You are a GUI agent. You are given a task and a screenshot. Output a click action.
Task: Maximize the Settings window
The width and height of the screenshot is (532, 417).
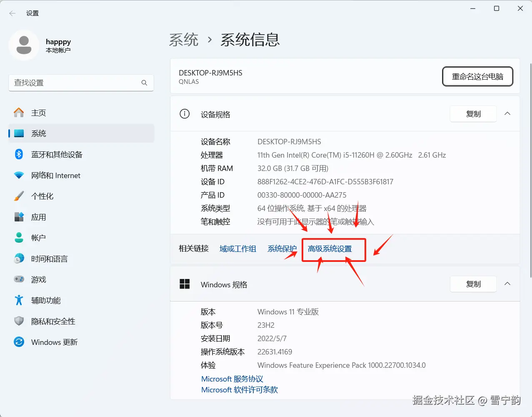[x=497, y=8]
